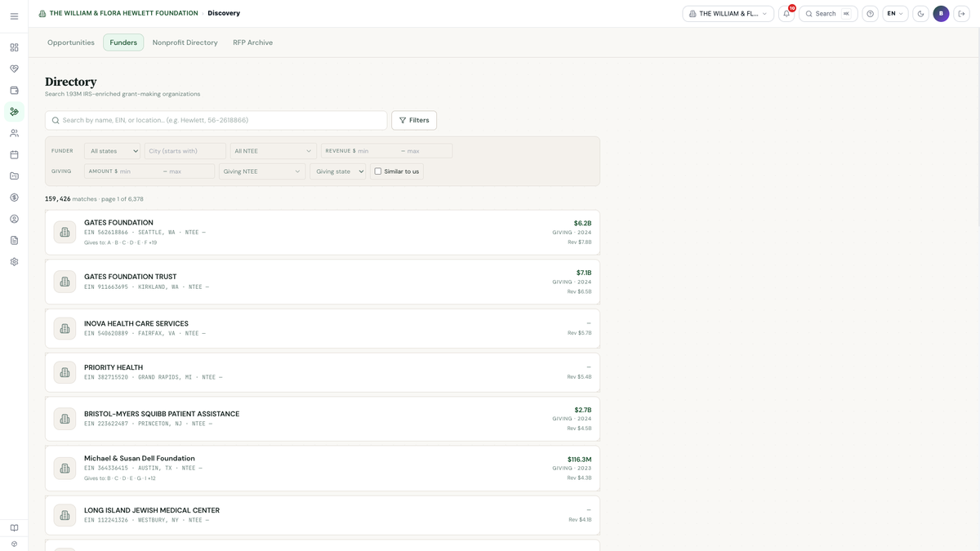The width and height of the screenshot is (980, 551).
Task: Click the bottom-most small sidebar icon
Action: point(14,544)
